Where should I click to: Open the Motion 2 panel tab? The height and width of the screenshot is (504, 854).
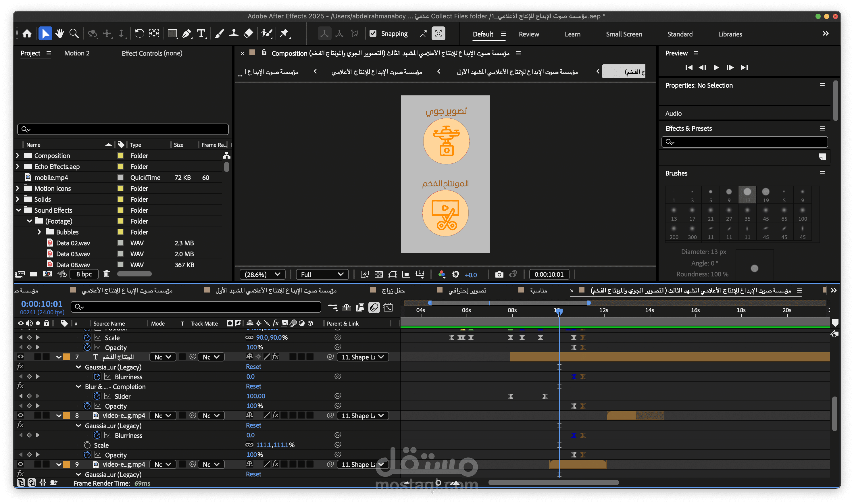(x=77, y=53)
